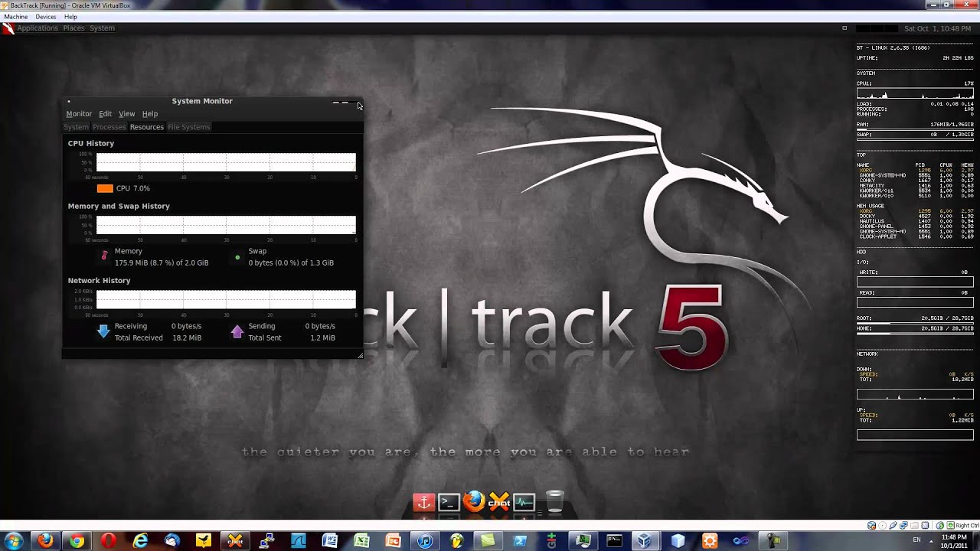The width and height of the screenshot is (980, 551).
Task: Click the Total Received 18.2 MiB value
Action: tap(187, 337)
